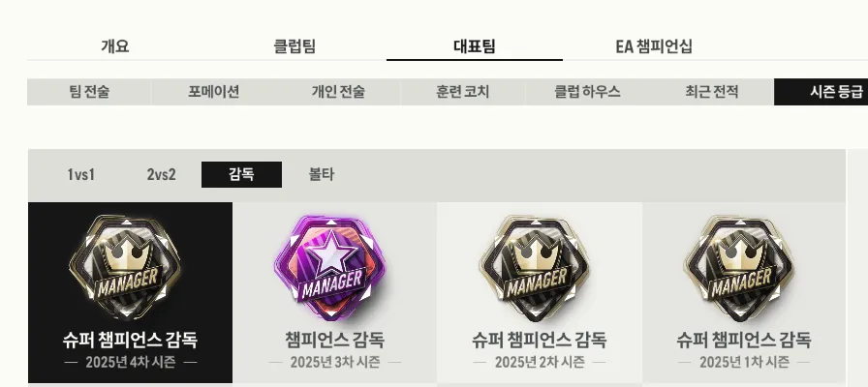Switch to 1vs1 mode filter

tap(81, 175)
